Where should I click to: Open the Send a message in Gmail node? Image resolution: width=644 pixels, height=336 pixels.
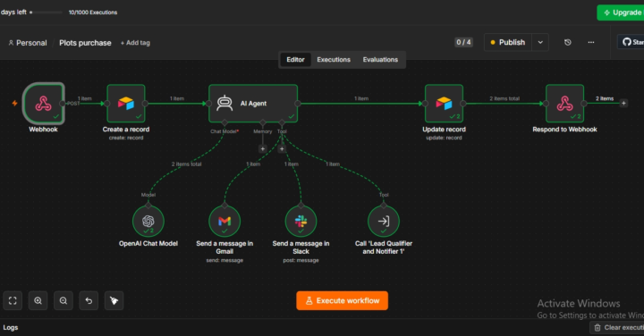click(225, 221)
